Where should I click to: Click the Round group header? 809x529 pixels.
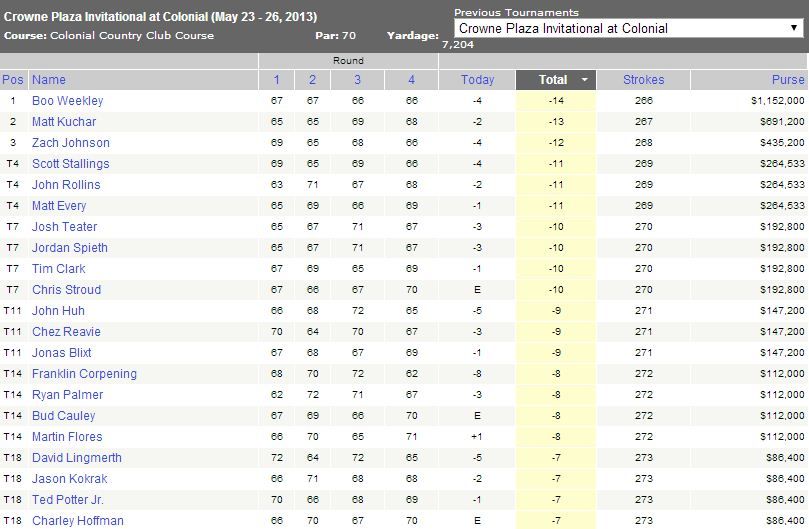348,61
